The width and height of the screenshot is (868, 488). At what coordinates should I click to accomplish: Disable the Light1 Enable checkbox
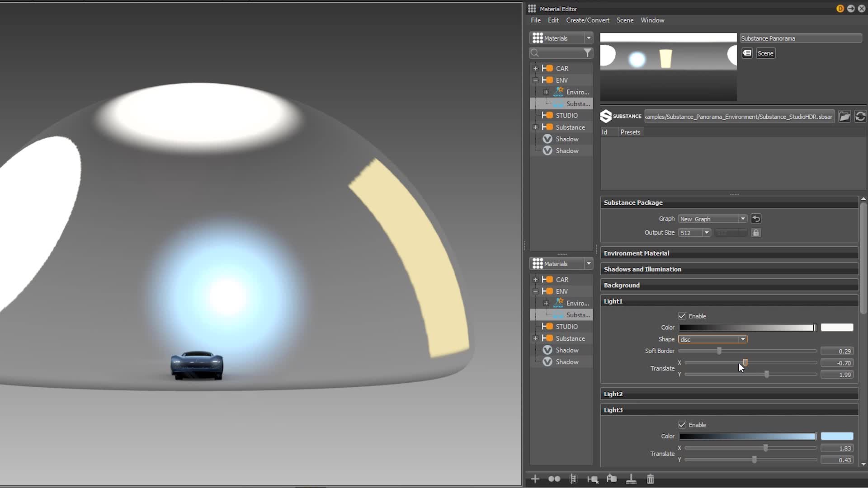(x=682, y=316)
